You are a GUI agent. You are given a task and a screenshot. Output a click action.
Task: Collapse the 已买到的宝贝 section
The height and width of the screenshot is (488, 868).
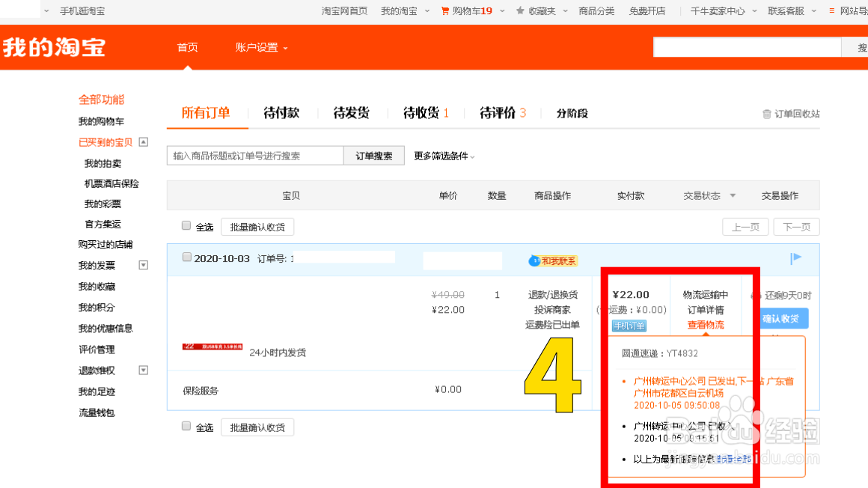pyautogui.click(x=144, y=142)
